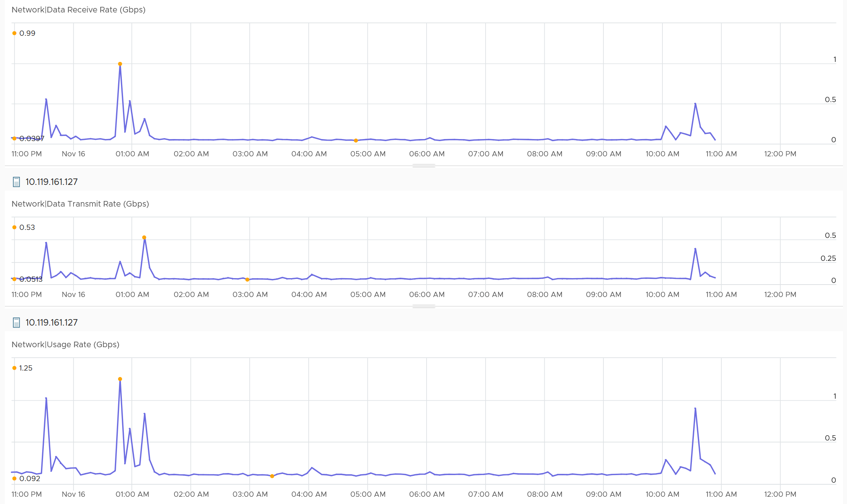Click 12:00 PM axis label under Usage Rate chart
This screenshot has height=504, width=847.
[x=780, y=494]
